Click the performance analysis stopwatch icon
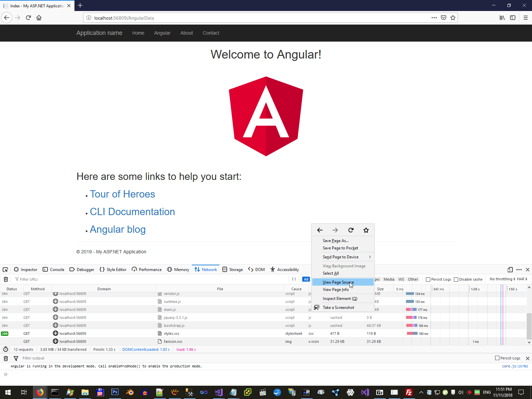532x399 pixels. click(6, 349)
